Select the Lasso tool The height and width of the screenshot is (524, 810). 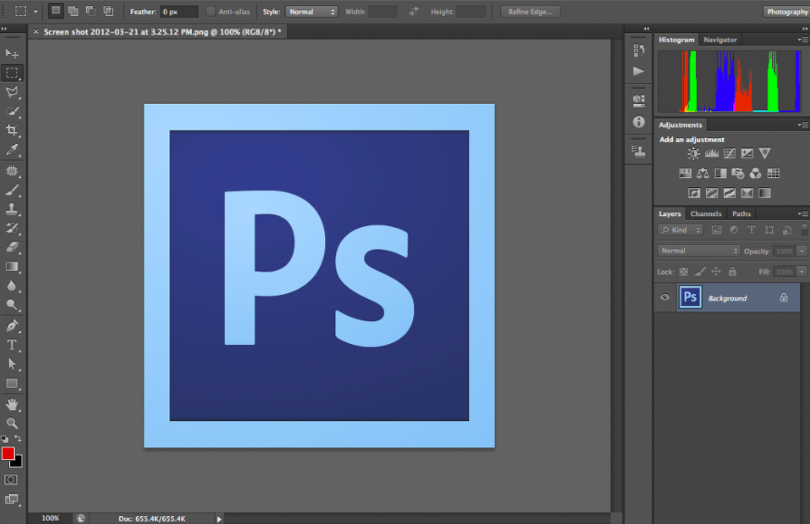pos(11,93)
